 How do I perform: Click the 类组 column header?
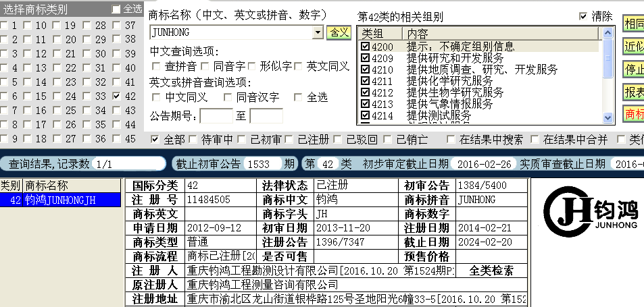pos(380,33)
